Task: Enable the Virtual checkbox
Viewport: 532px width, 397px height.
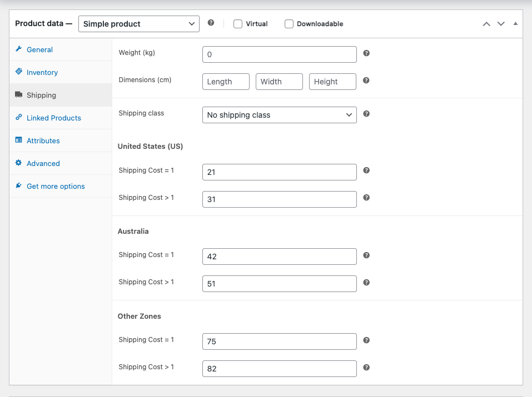Action: pos(238,24)
